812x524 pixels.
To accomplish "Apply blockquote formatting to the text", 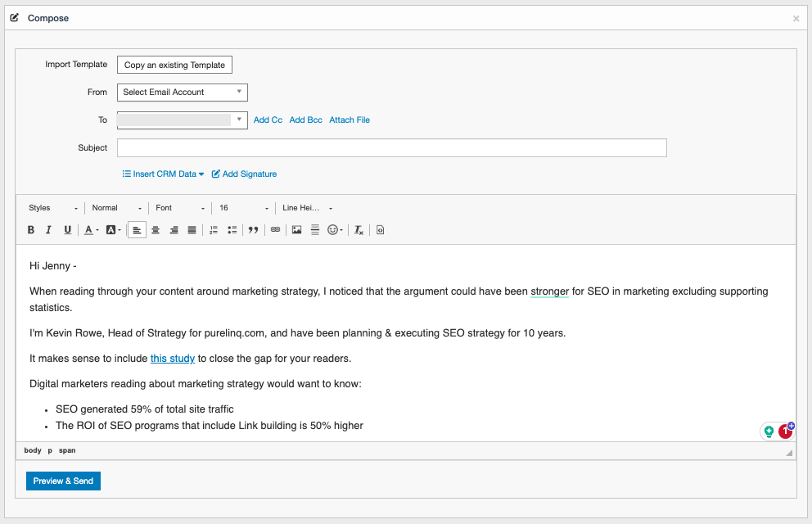I will tap(253, 229).
